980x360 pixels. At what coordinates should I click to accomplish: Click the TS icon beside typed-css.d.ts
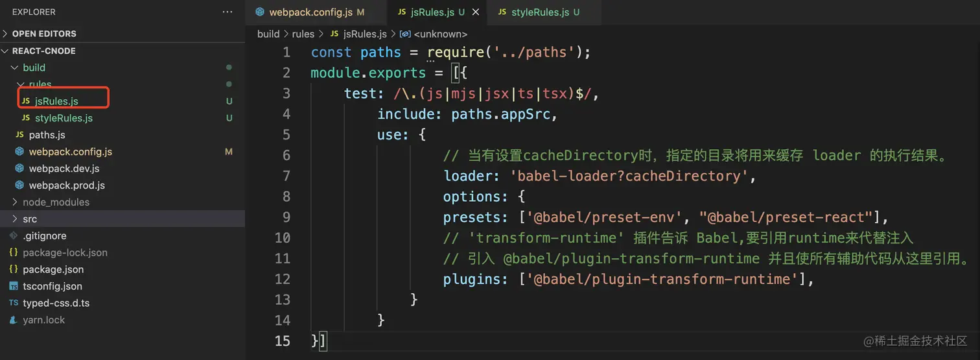(x=13, y=303)
